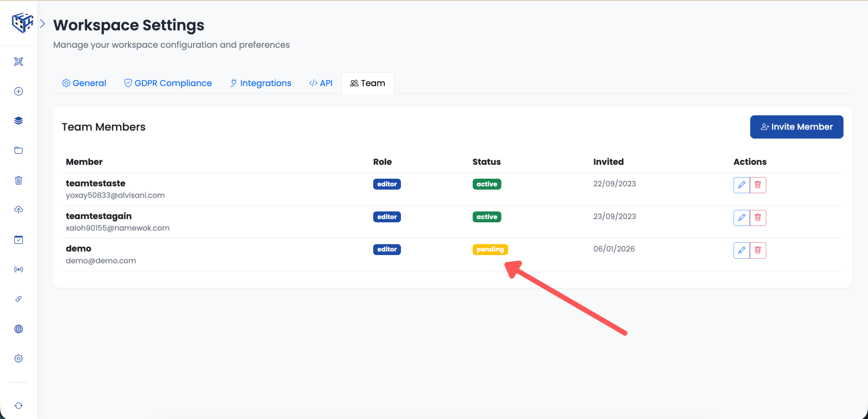
Task: Click the pending status badge for demo
Action: point(490,249)
